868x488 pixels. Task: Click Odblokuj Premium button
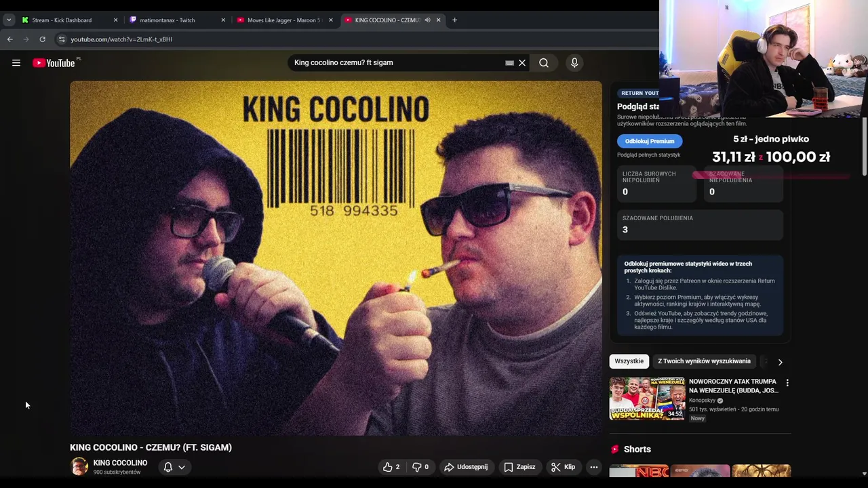coord(650,141)
